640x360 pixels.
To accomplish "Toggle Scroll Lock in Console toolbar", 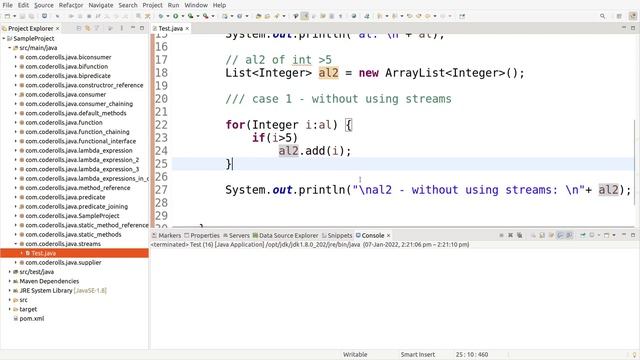I will coord(542,236).
